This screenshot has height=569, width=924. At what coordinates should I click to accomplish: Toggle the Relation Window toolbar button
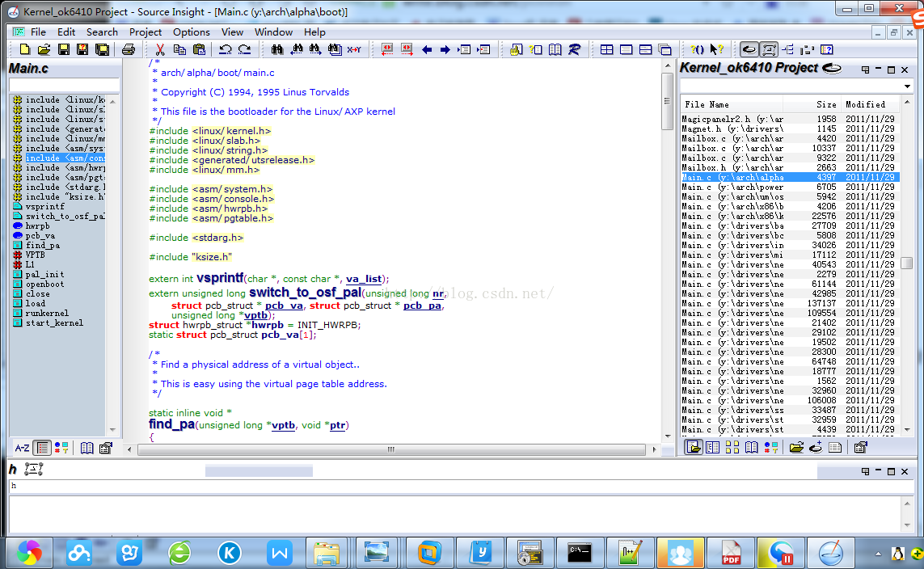click(x=788, y=49)
